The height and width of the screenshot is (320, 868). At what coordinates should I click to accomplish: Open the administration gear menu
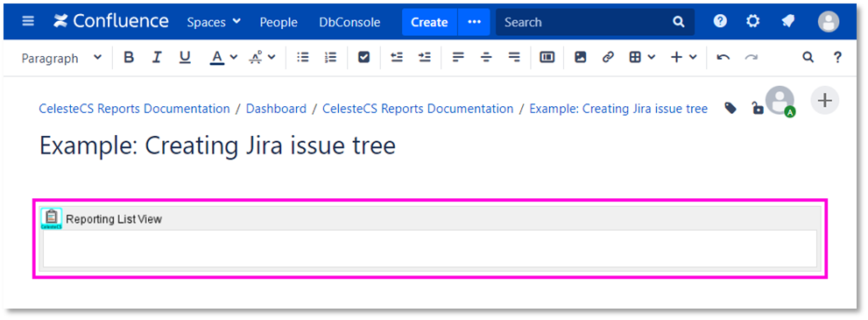(753, 22)
